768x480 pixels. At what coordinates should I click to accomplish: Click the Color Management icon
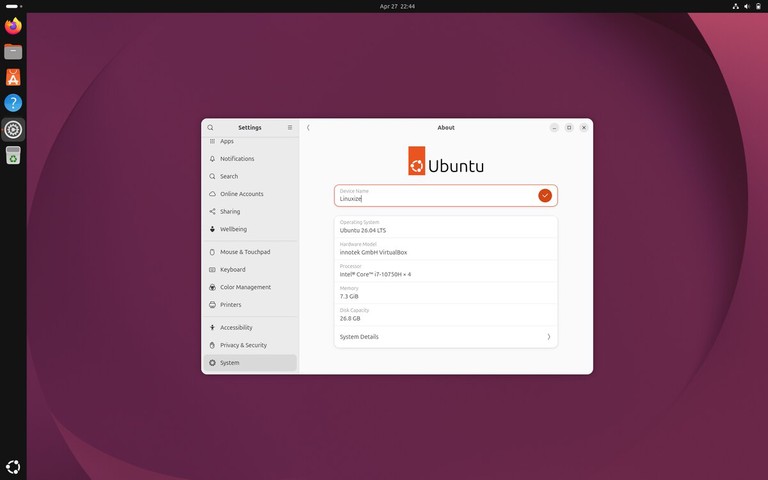(212, 287)
